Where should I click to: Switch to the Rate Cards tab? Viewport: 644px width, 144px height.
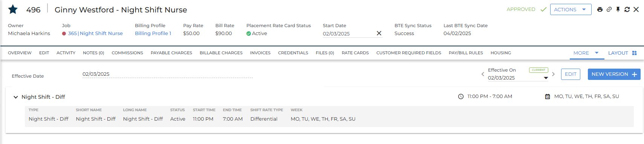pyautogui.click(x=355, y=53)
